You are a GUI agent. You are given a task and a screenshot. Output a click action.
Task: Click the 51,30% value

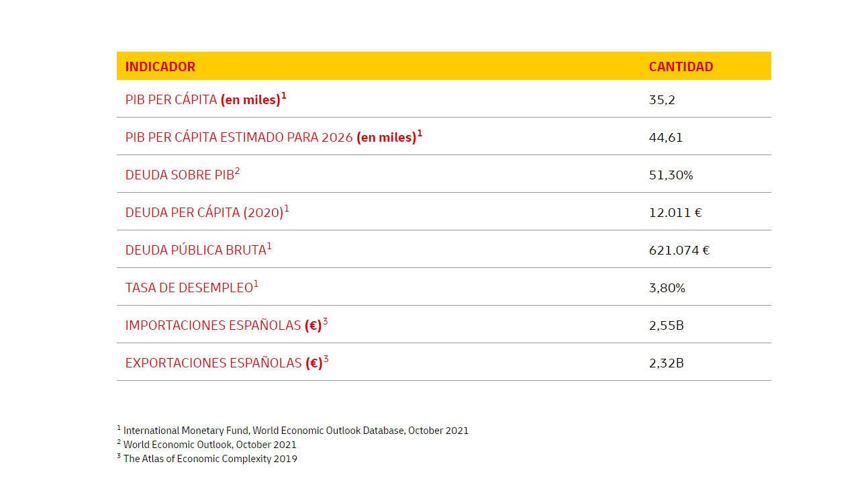pos(671,175)
